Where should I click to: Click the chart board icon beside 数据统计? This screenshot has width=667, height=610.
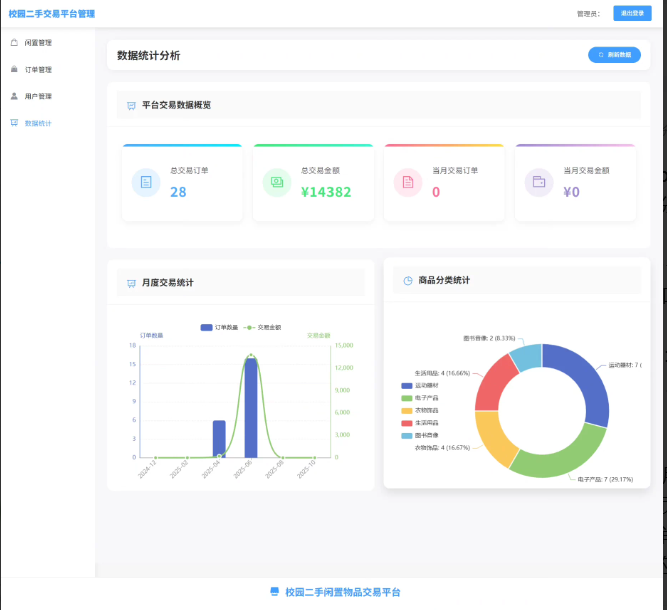coord(14,123)
